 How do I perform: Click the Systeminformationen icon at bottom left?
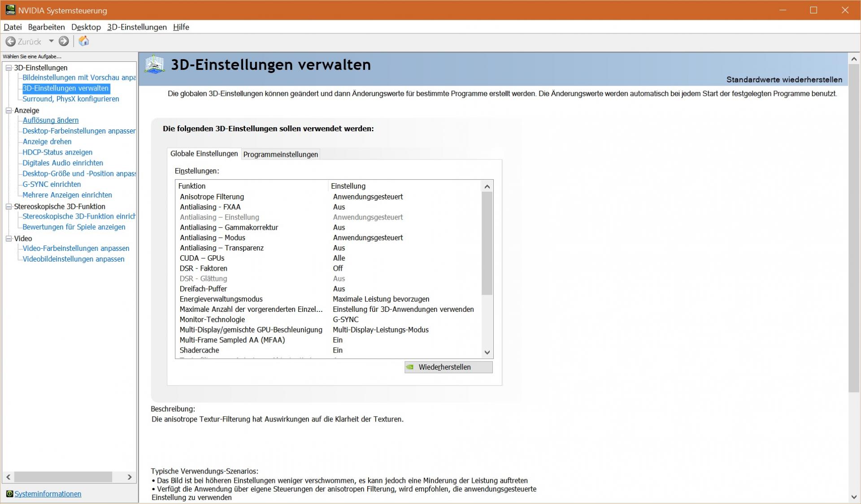point(9,494)
